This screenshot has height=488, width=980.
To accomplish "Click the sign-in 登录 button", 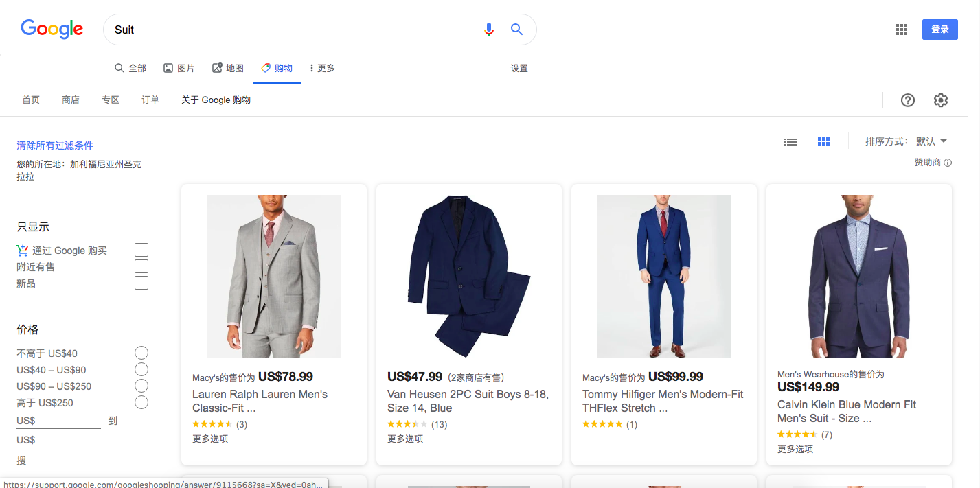I will tap(940, 29).
